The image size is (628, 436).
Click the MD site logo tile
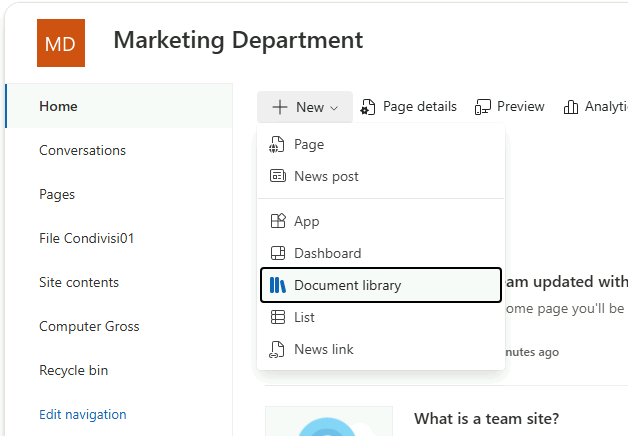pyautogui.click(x=61, y=43)
